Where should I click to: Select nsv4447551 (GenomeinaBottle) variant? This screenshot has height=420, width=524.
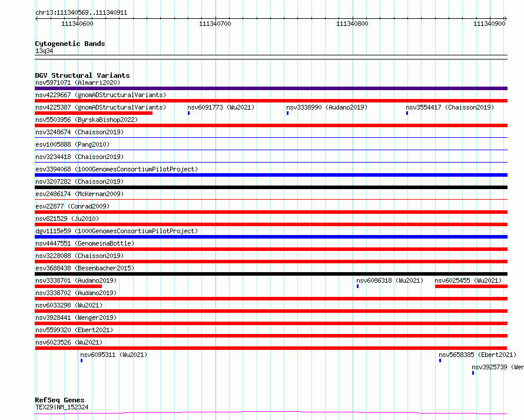tap(85, 243)
